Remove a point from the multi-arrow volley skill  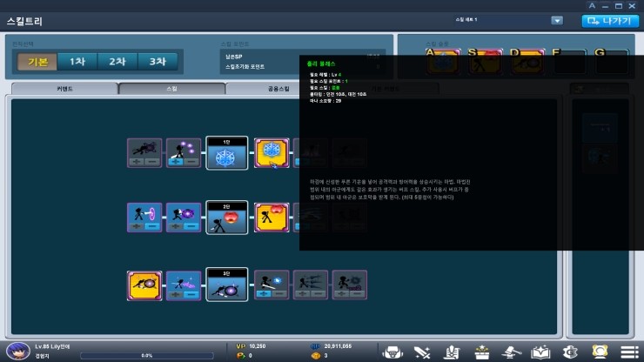[319, 294]
